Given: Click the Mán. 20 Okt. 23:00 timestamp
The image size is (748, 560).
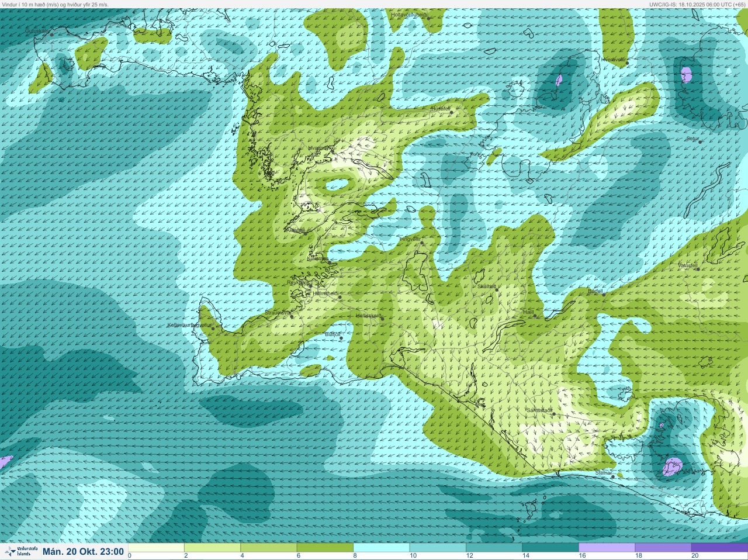Looking at the screenshot, I should [x=83, y=551].
